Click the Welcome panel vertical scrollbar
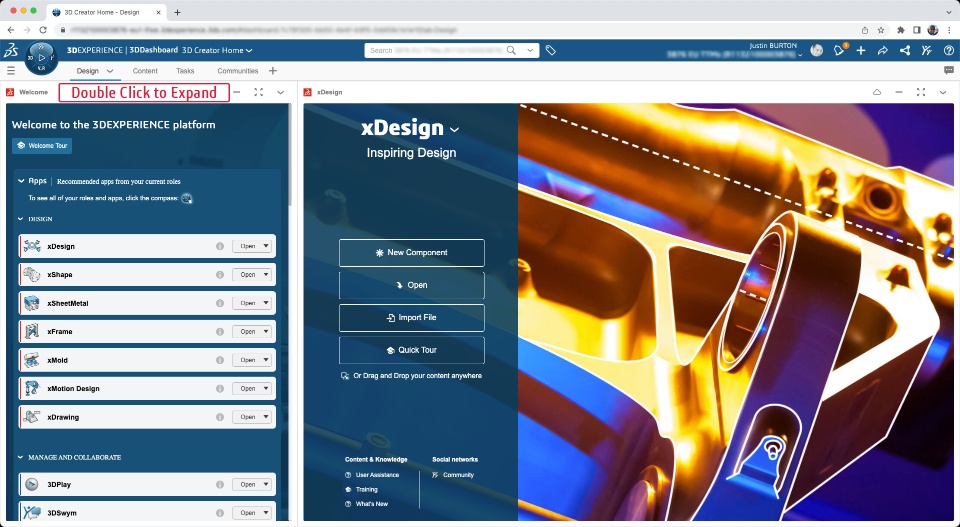The height and width of the screenshot is (527, 960). (x=290, y=156)
